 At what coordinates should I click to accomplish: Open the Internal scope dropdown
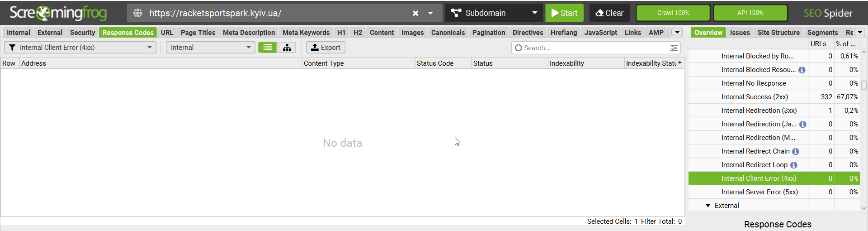(210, 48)
